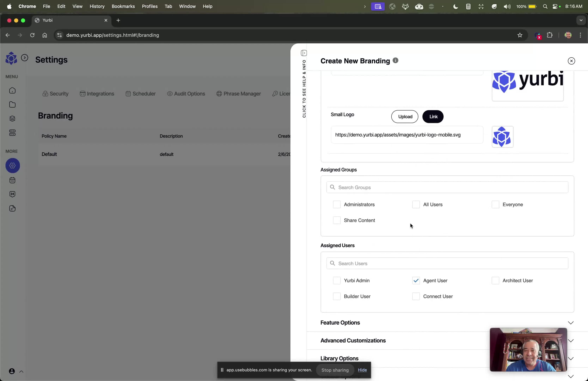This screenshot has height=381, width=588.
Task: Open the user profile icon at bottom left
Action: click(12, 371)
